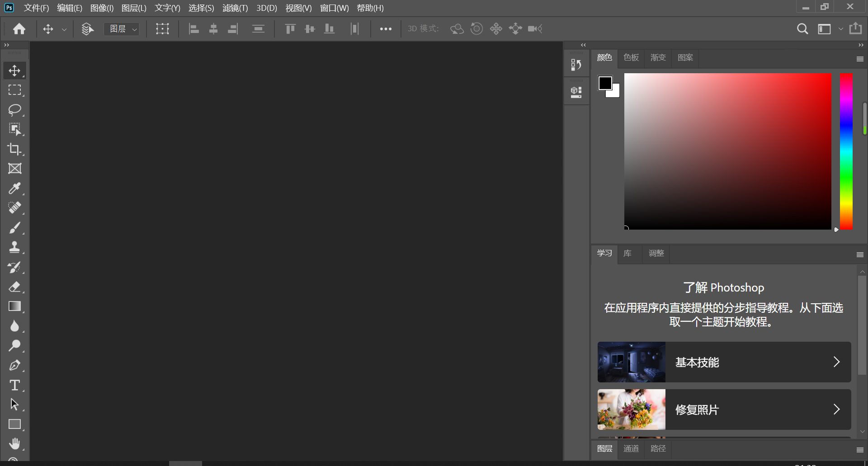
Task: Select the Gradient tool
Action: tap(14, 306)
